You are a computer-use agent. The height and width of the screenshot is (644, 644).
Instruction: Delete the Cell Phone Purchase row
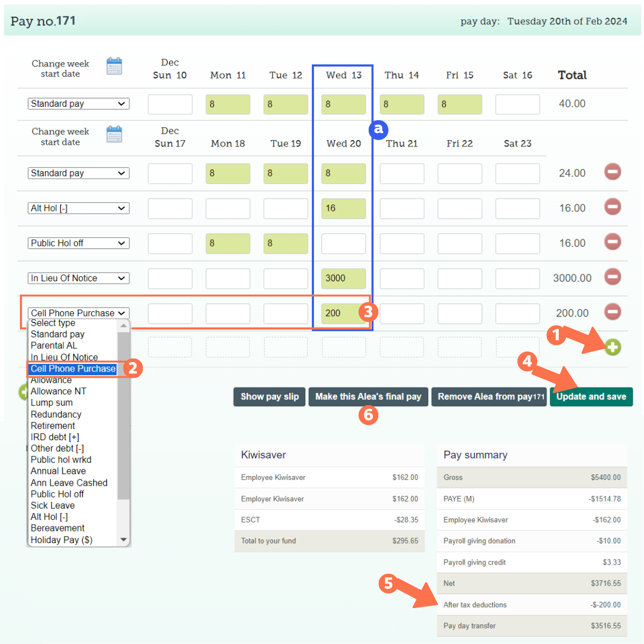(612, 312)
